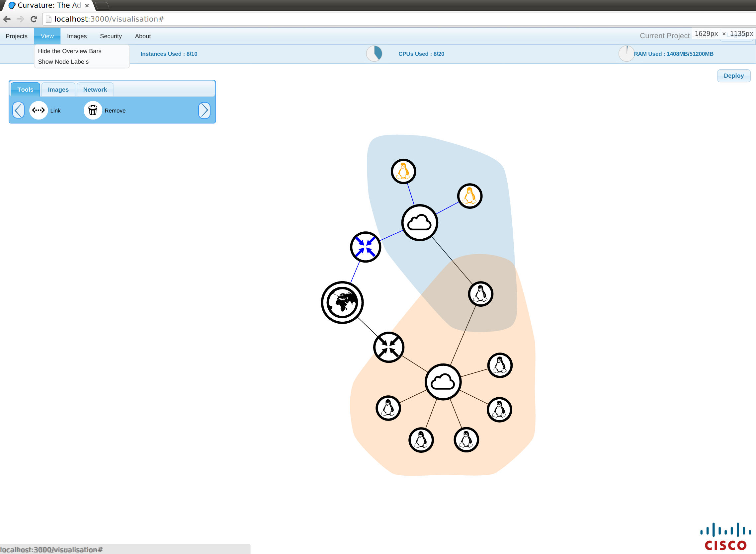Toggle Show Node Labels option
This screenshot has width=756, height=554.
point(63,62)
